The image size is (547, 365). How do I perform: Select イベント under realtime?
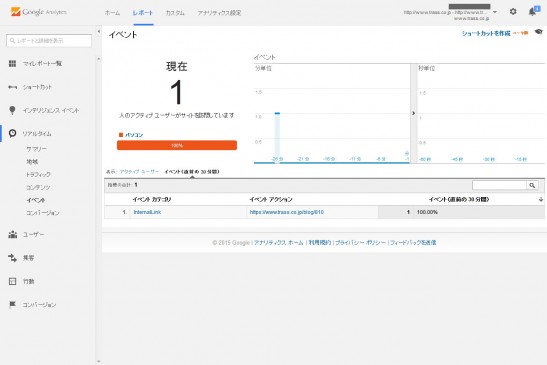coord(36,200)
